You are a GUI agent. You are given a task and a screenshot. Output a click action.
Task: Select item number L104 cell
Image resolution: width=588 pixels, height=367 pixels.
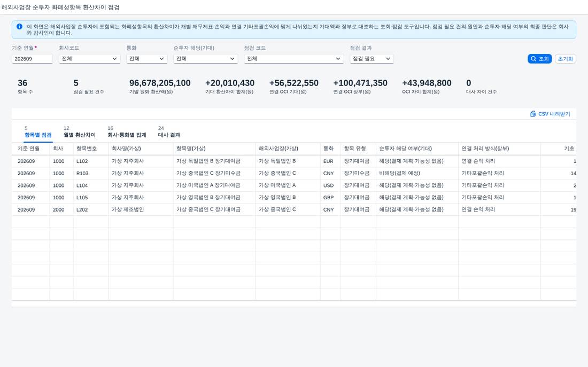(x=91, y=185)
